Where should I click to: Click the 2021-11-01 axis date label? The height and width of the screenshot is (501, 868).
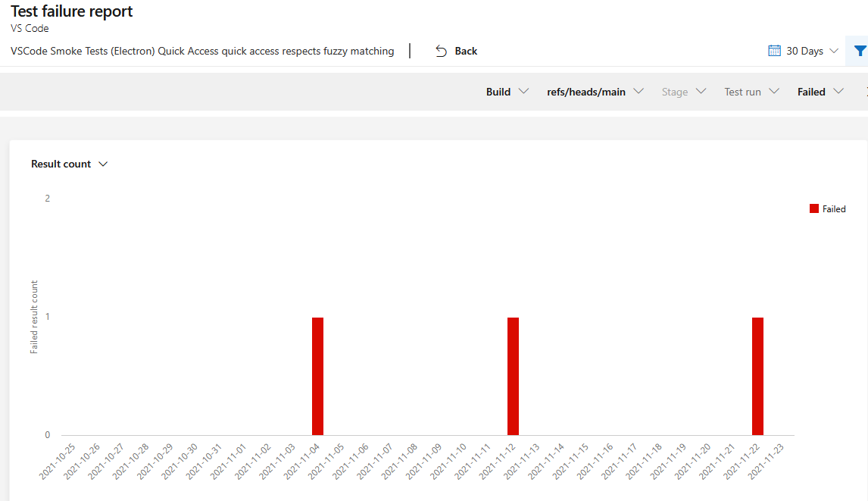(228, 462)
